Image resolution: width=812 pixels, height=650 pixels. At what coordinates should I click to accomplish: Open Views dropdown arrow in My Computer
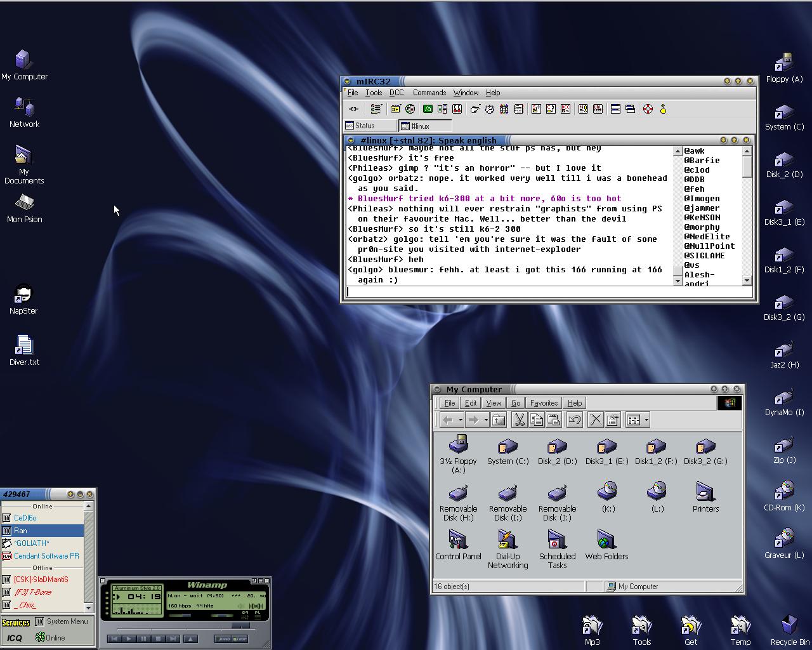tap(646, 420)
